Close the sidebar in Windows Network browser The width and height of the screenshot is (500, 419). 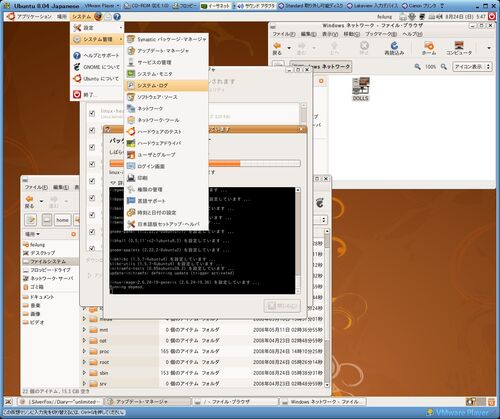321,81
